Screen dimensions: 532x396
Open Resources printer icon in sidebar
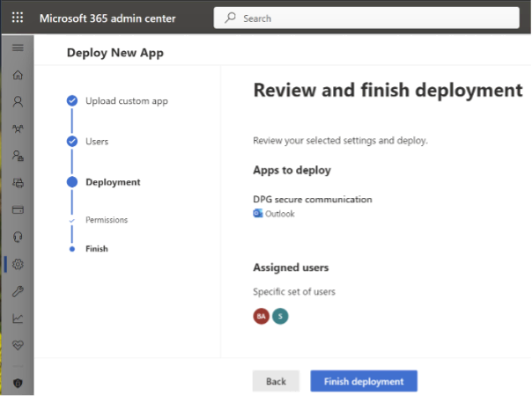(x=18, y=183)
